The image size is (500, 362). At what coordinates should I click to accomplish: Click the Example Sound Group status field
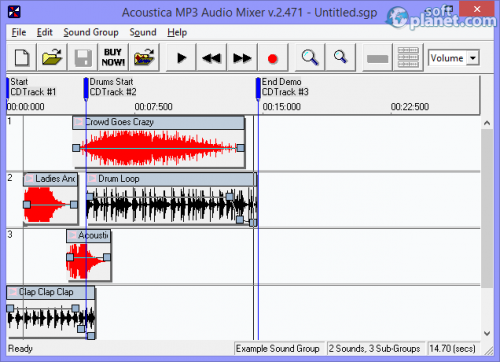(x=279, y=349)
